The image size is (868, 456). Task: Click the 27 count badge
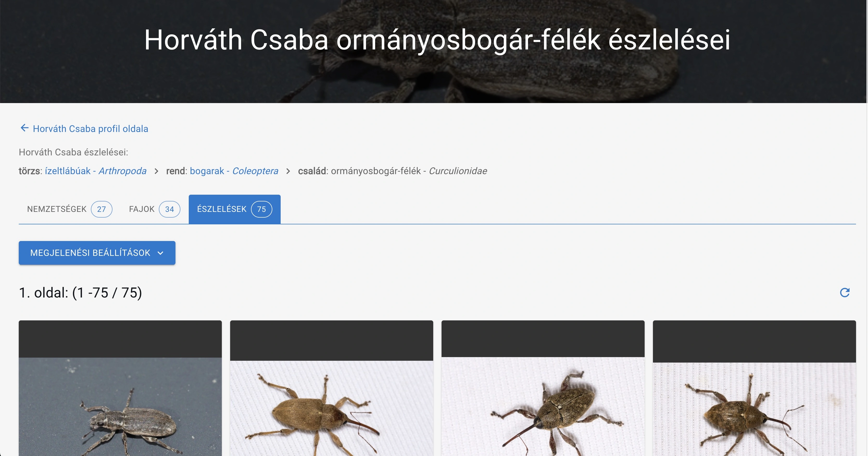click(102, 209)
